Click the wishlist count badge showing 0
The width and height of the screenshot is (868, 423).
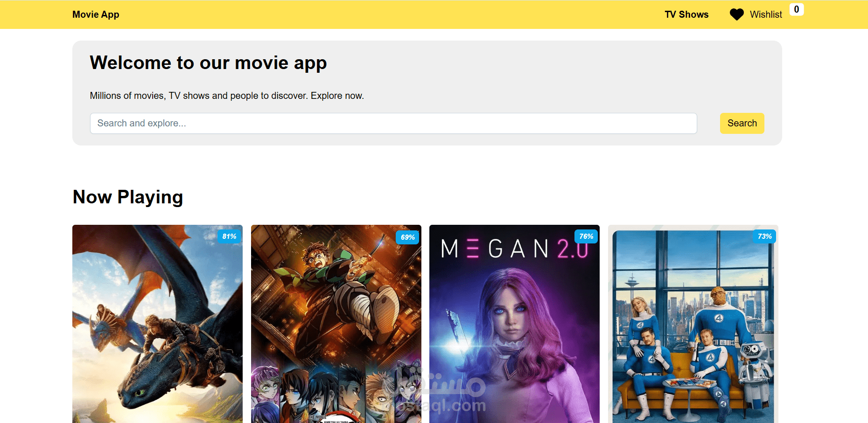coord(797,9)
